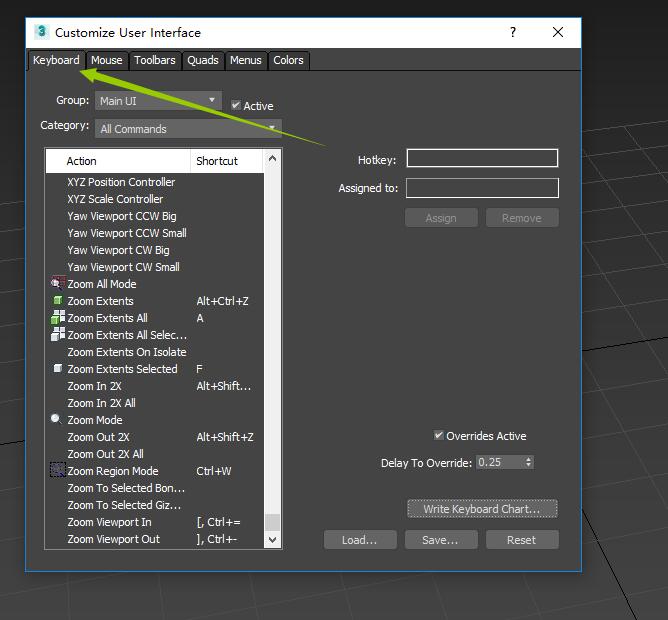Expand the Category dropdown All Commands
The height and width of the screenshot is (620, 668).
pyautogui.click(x=188, y=129)
